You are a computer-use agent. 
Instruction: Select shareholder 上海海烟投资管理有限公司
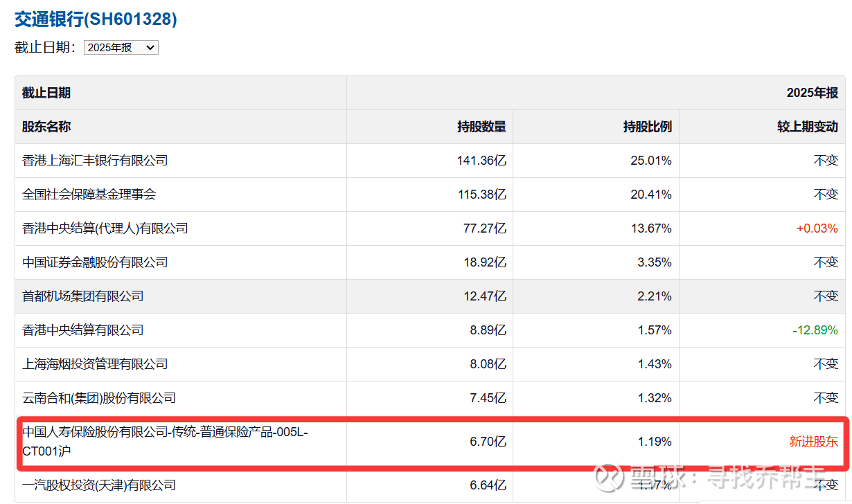click(95, 364)
